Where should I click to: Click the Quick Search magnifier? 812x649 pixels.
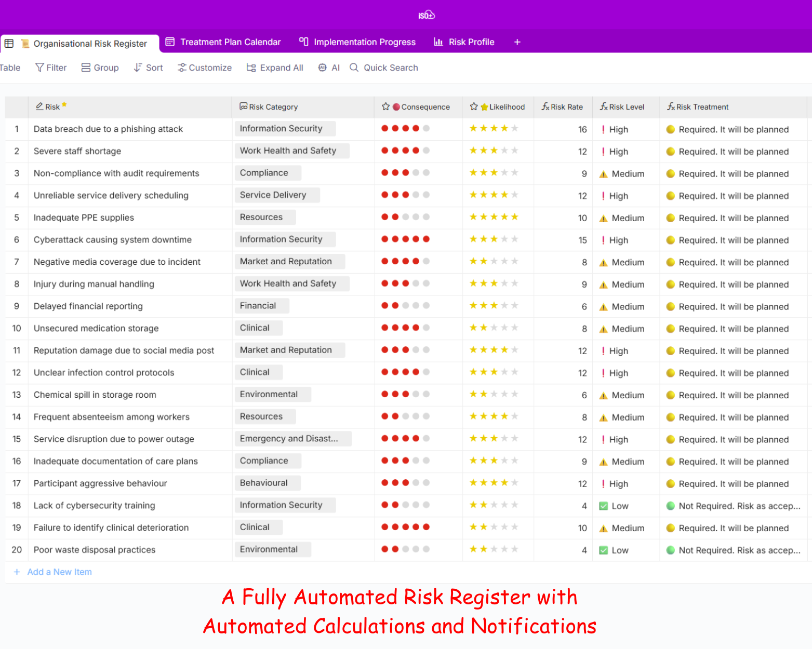point(354,67)
